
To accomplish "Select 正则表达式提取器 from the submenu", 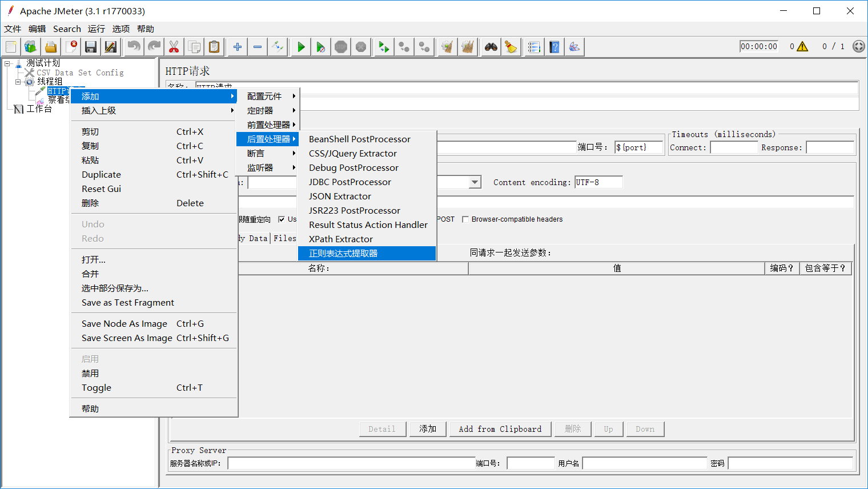I will coord(367,254).
